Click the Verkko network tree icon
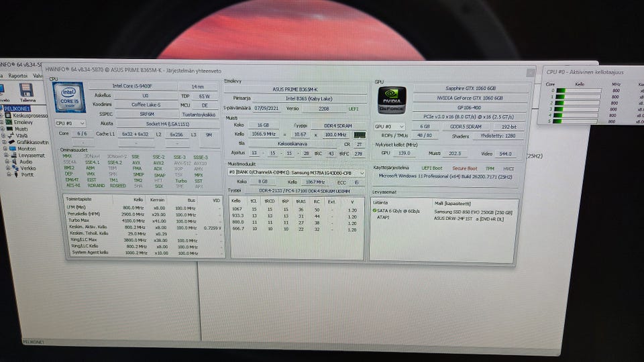The image size is (644, 362). pos(15,168)
